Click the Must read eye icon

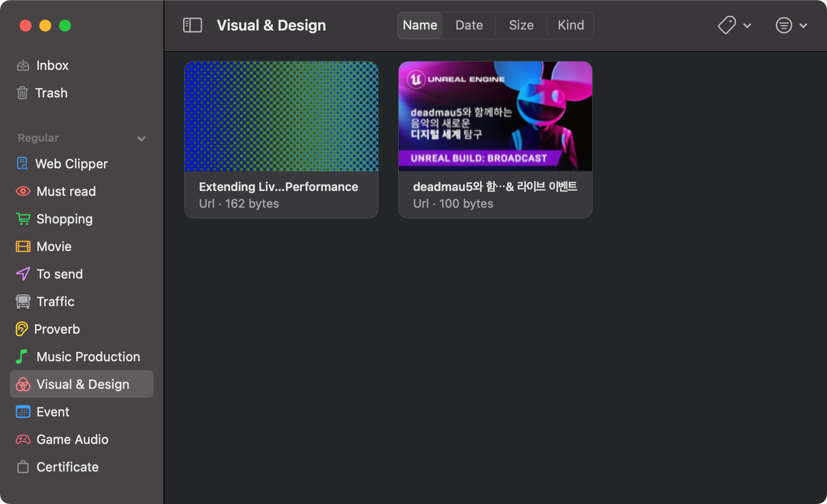tap(23, 191)
